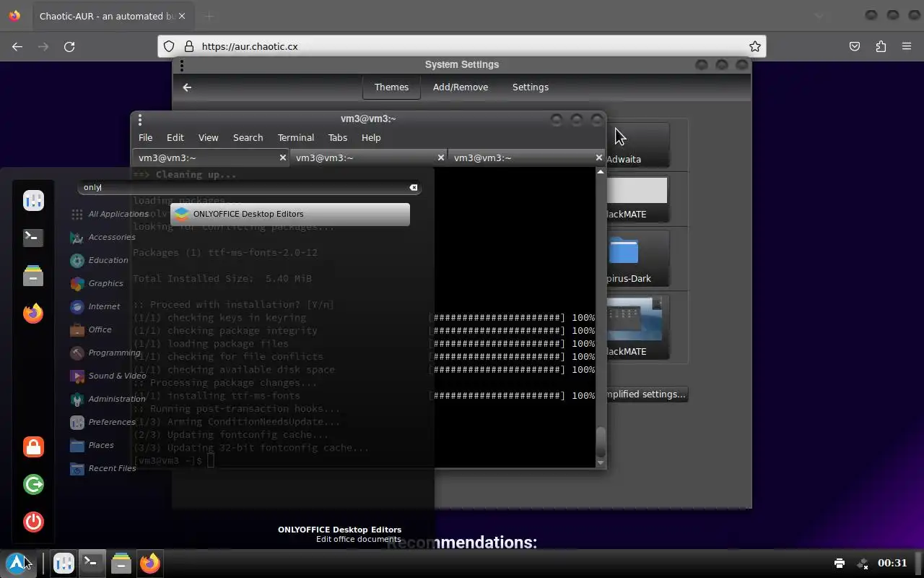This screenshot has height=578, width=924.
Task: Open file manager from taskbar
Action: 121,563
